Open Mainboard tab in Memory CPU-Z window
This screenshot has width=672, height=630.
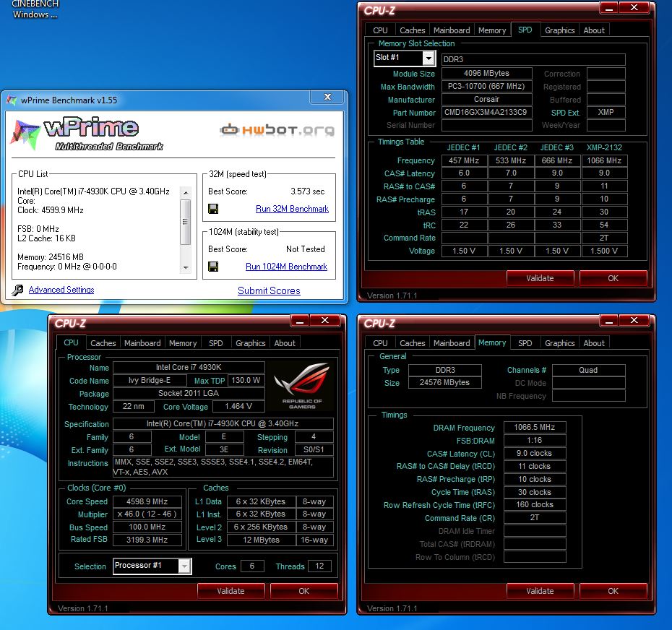click(452, 343)
